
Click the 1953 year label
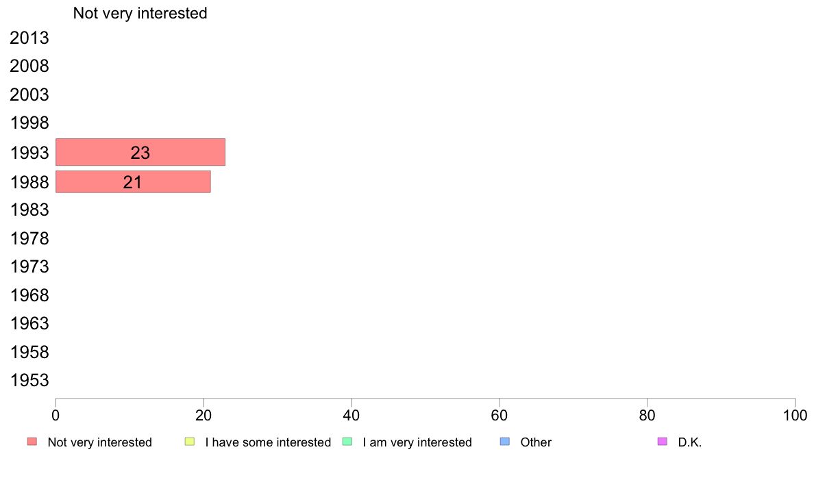pos(29,381)
